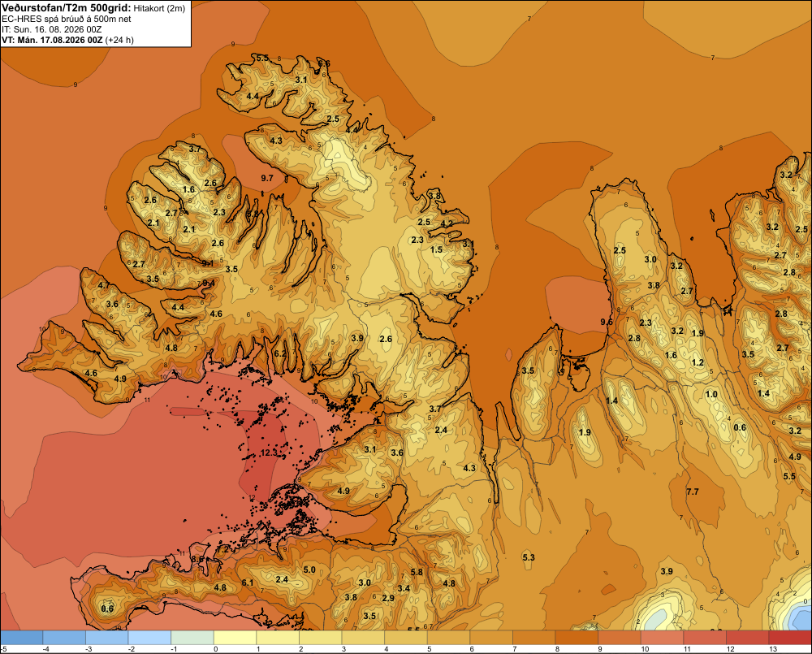Click the 13 tick label on the legend
This screenshot has width=812, height=654.
tap(773, 649)
